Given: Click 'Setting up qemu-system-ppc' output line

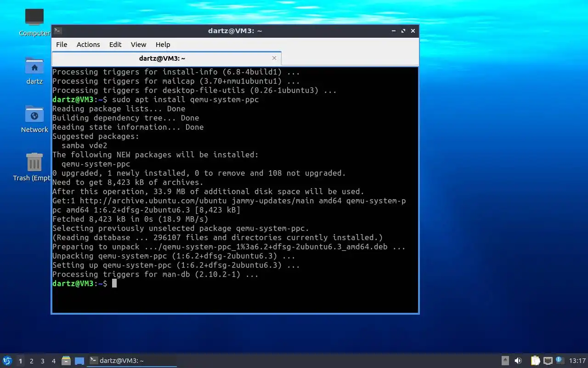Looking at the screenshot, I should point(176,265).
